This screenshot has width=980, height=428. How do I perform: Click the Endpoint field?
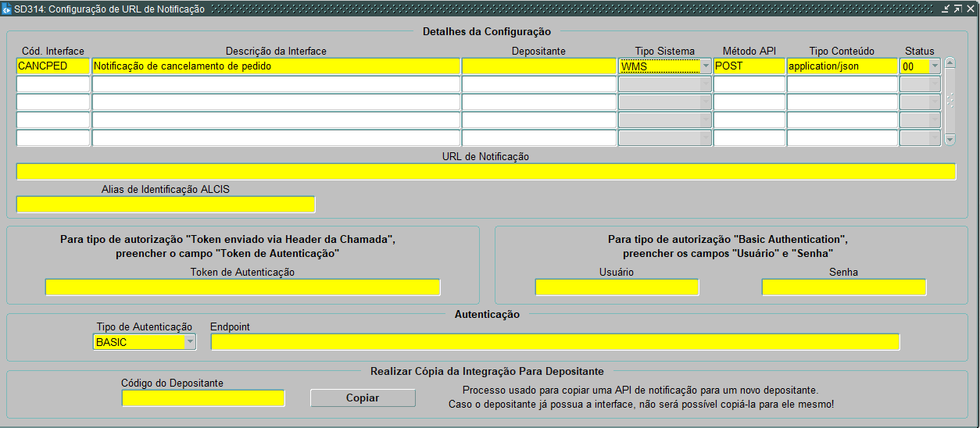556,342
